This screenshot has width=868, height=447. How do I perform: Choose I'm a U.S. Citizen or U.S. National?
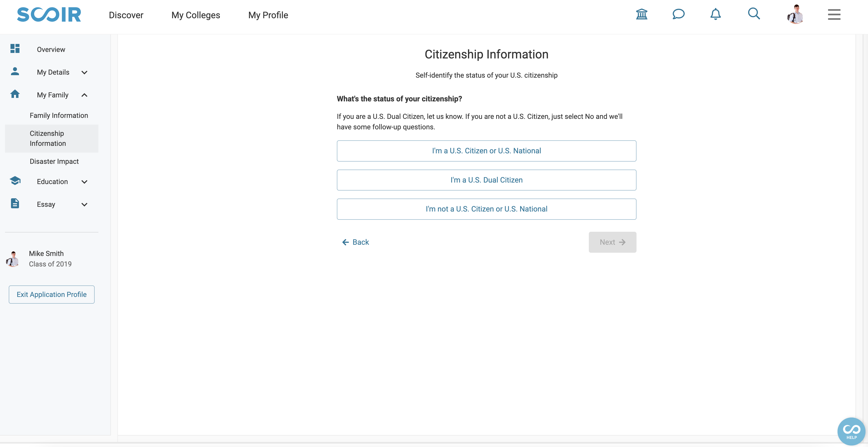(486, 151)
